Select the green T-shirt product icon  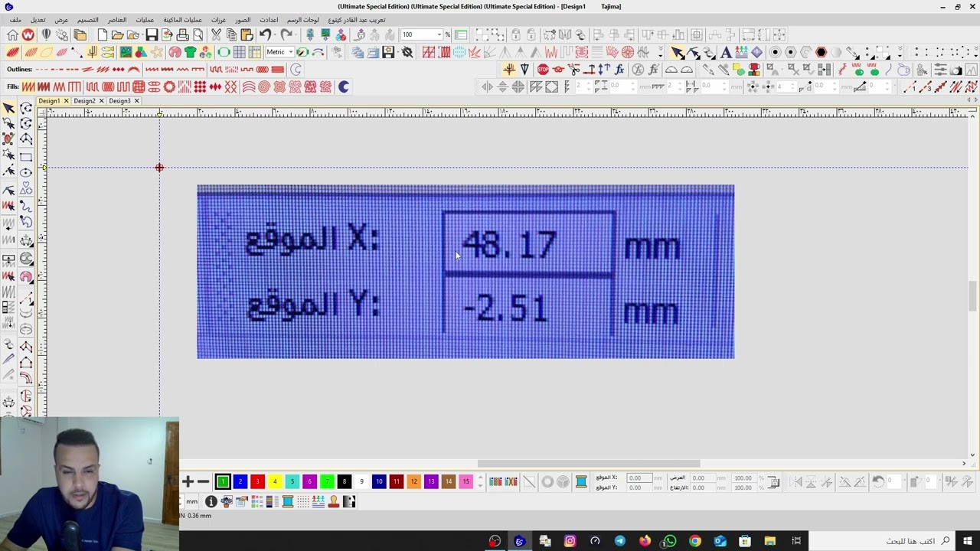coord(190,52)
